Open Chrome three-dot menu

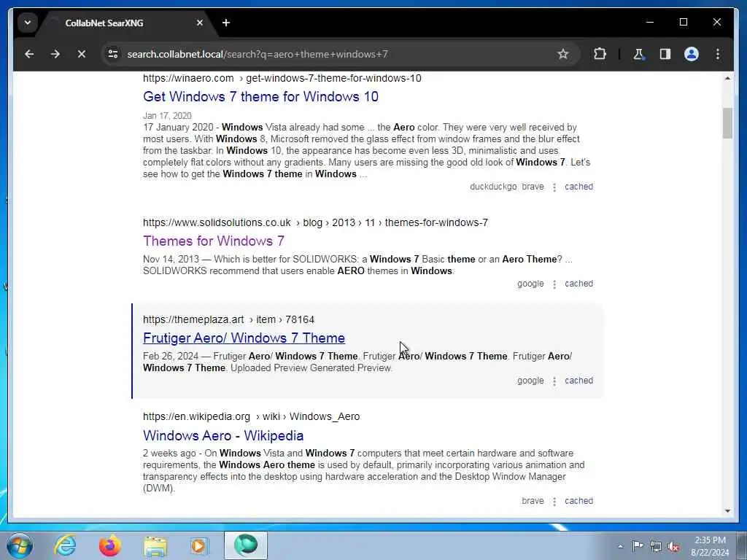(x=718, y=54)
